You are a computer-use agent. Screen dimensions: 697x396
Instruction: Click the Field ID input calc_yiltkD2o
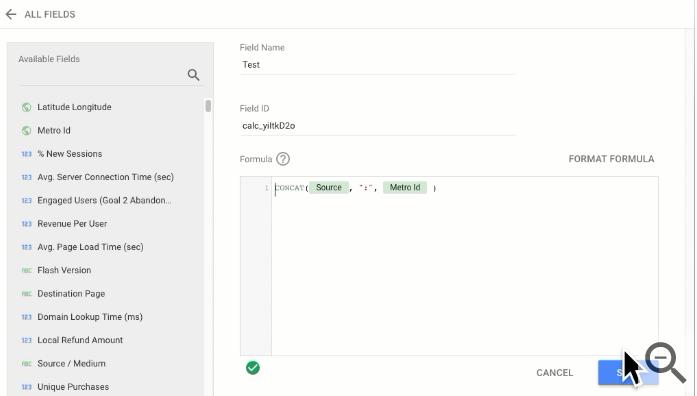(377, 126)
